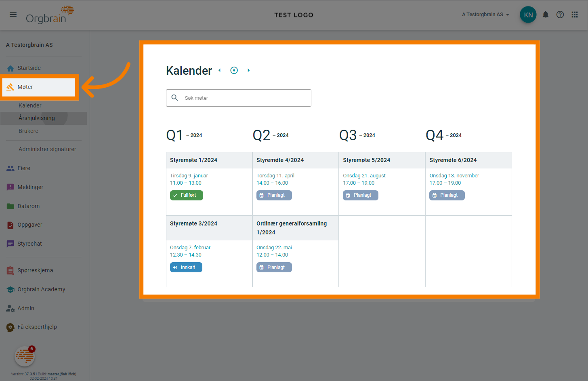This screenshot has width=588, height=381.
Task: Open Ordinær generalforsamling 1/2024 meeting
Action: 292,228
